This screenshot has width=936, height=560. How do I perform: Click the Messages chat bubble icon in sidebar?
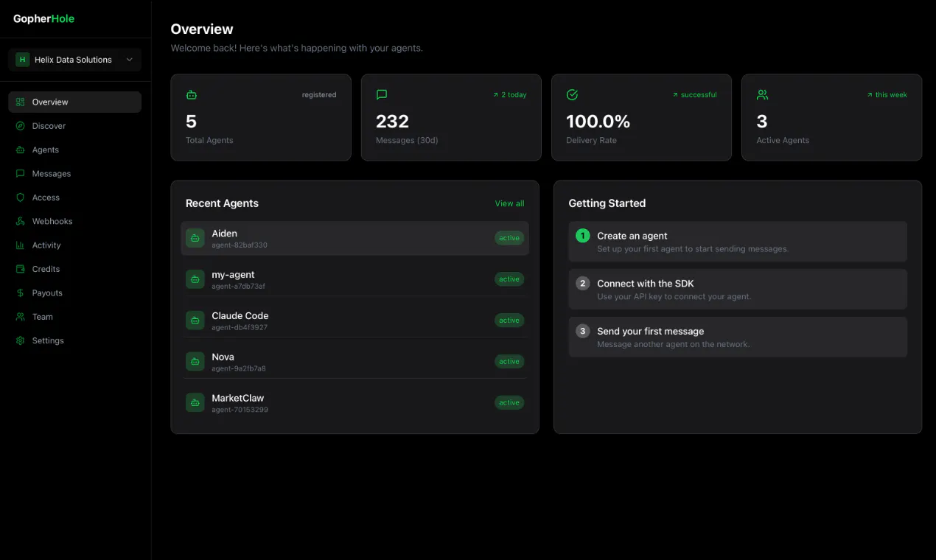[20, 174]
